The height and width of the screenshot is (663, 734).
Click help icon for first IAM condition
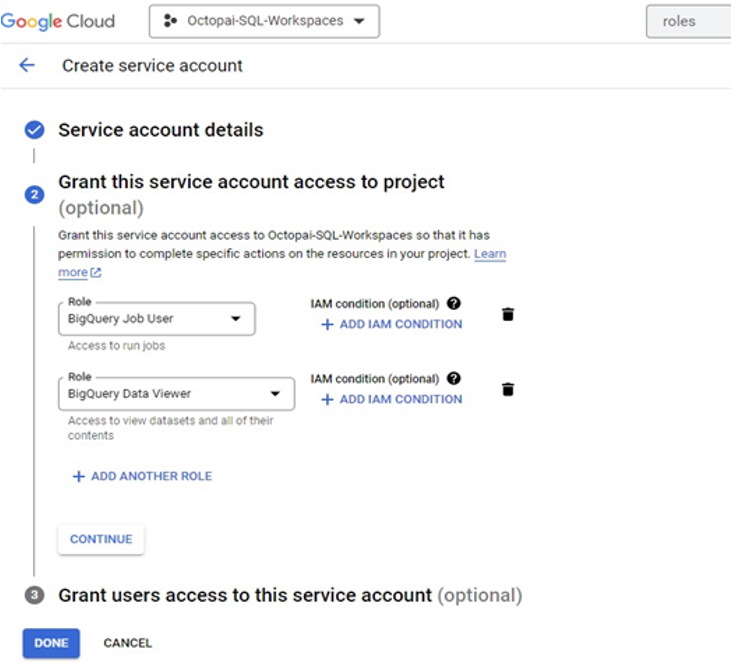(454, 303)
